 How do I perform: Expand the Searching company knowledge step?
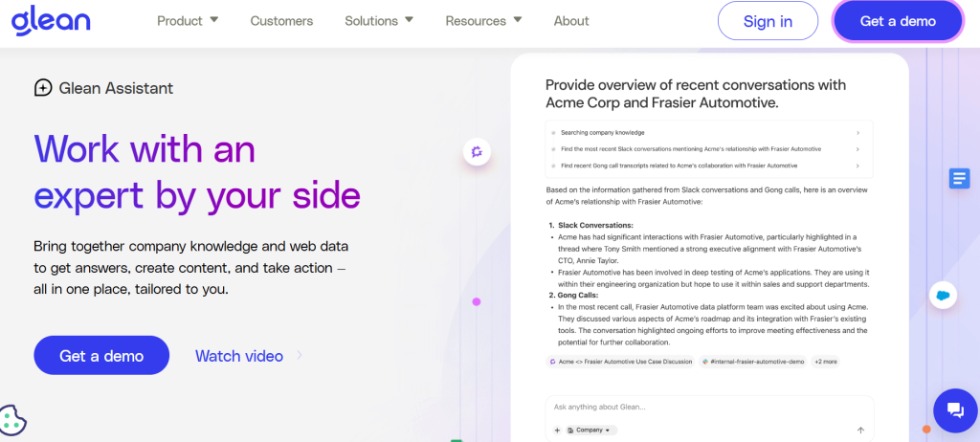coord(709,133)
